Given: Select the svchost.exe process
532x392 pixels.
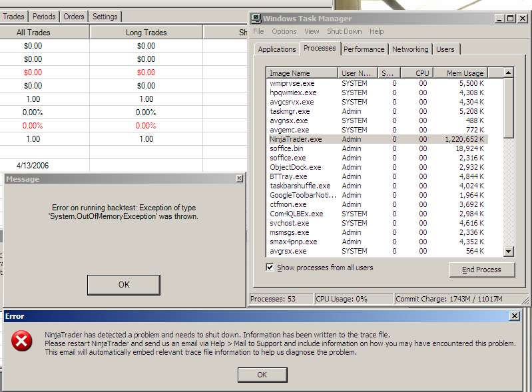Looking at the screenshot, I should pyautogui.click(x=378, y=223).
